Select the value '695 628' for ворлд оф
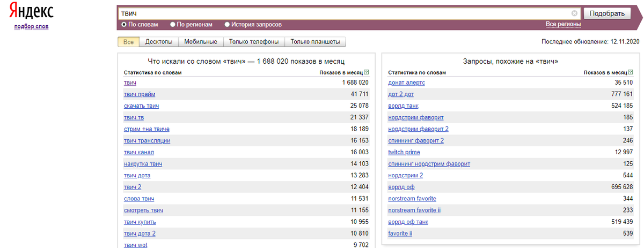This screenshot has height=248, width=644. tap(621, 187)
